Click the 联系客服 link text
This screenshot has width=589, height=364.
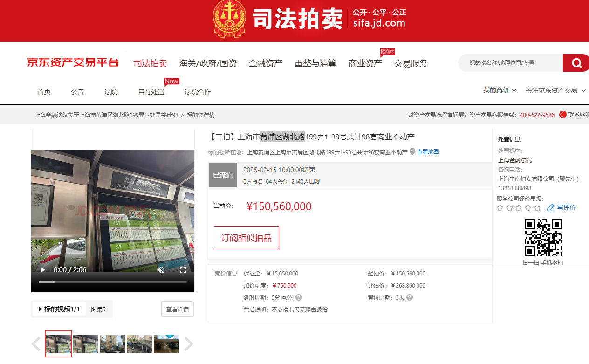coord(579,115)
